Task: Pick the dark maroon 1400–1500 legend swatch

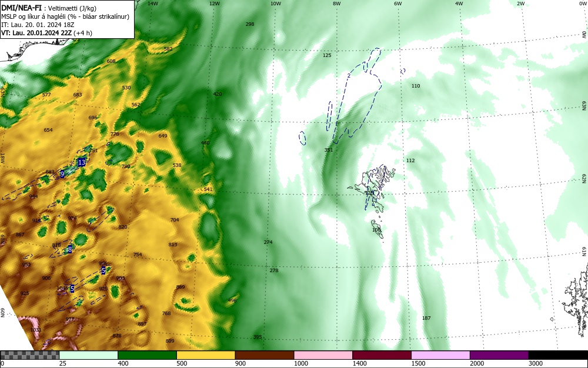Action: pos(382,355)
